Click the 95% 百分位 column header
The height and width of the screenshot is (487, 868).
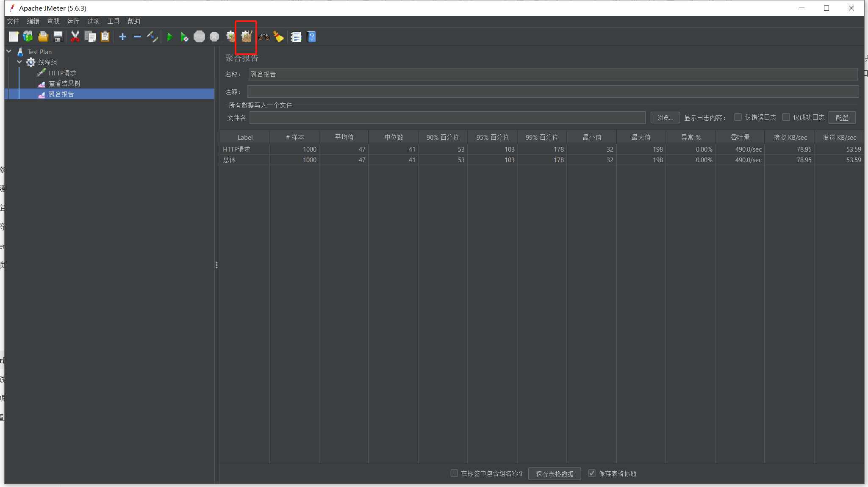(492, 137)
